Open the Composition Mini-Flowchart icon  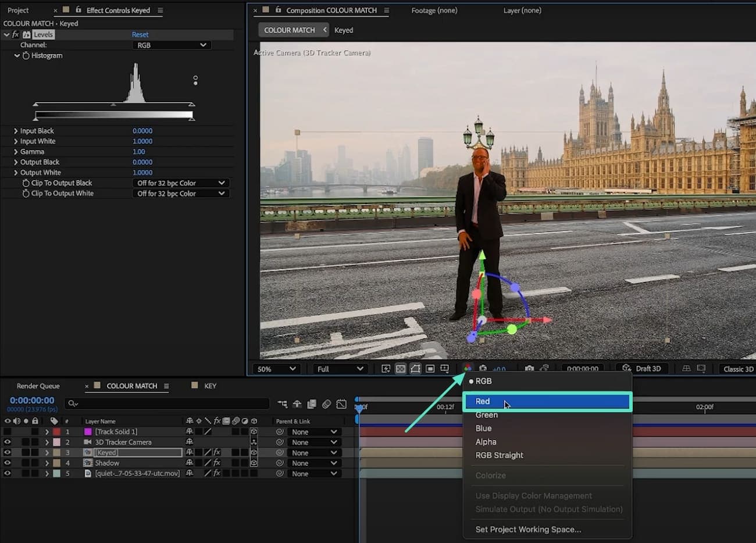tap(282, 403)
